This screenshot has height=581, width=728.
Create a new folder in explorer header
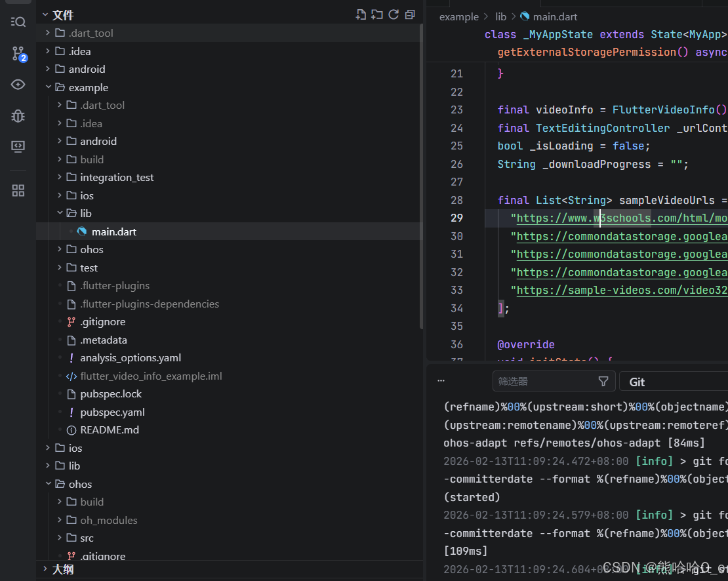pyautogui.click(x=377, y=15)
